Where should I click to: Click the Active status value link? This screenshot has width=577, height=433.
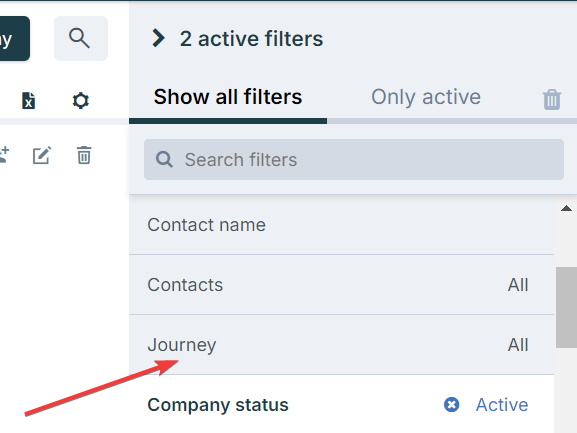502,405
